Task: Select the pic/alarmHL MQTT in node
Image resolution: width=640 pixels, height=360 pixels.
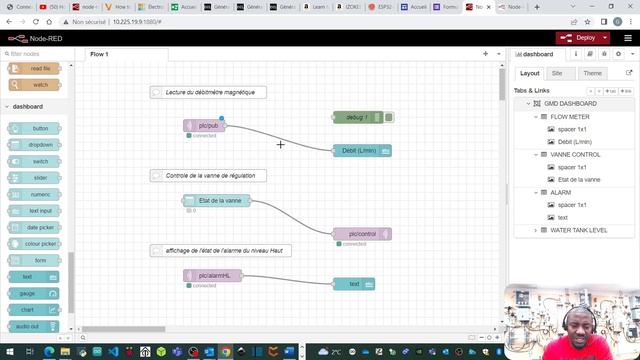Action: [x=213, y=276]
